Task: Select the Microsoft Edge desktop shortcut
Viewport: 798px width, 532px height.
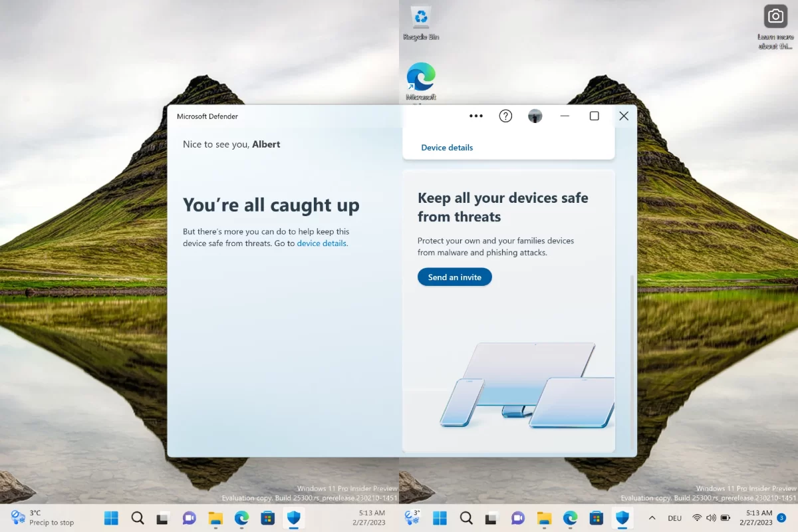Action: [421, 82]
